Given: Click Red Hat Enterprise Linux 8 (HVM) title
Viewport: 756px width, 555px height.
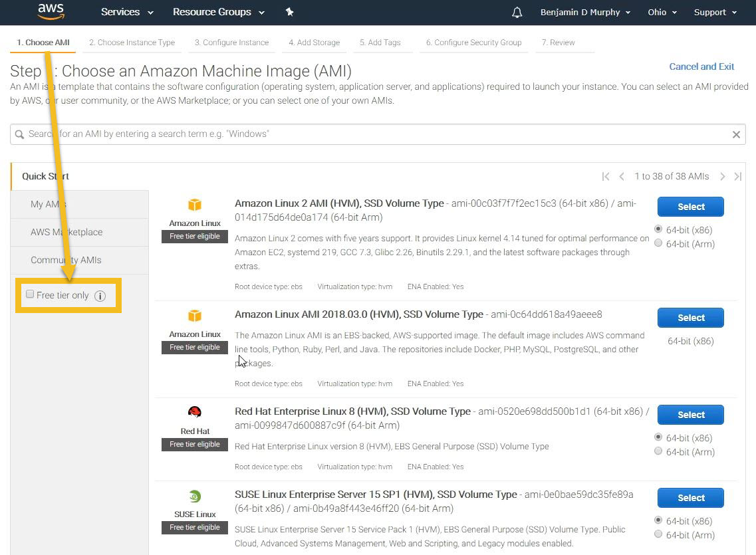Looking at the screenshot, I should [x=352, y=411].
